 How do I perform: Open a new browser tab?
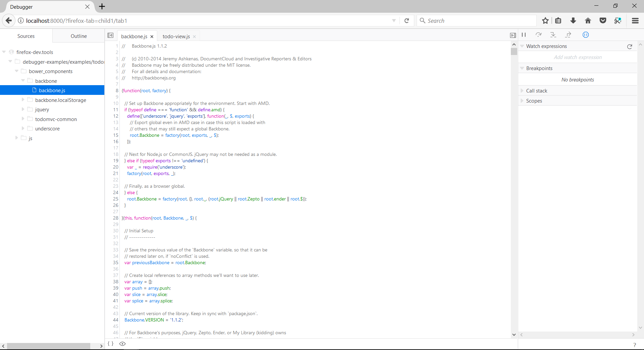pyautogui.click(x=102, y=6)
